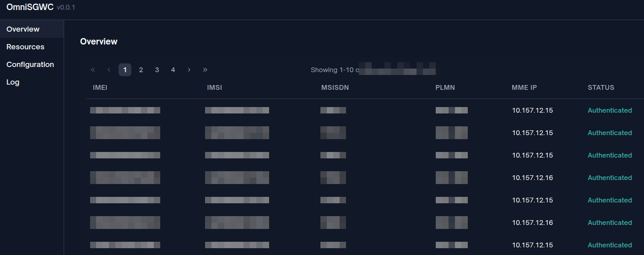
Task: Click the STATUS column header
Action: [601, 87]
